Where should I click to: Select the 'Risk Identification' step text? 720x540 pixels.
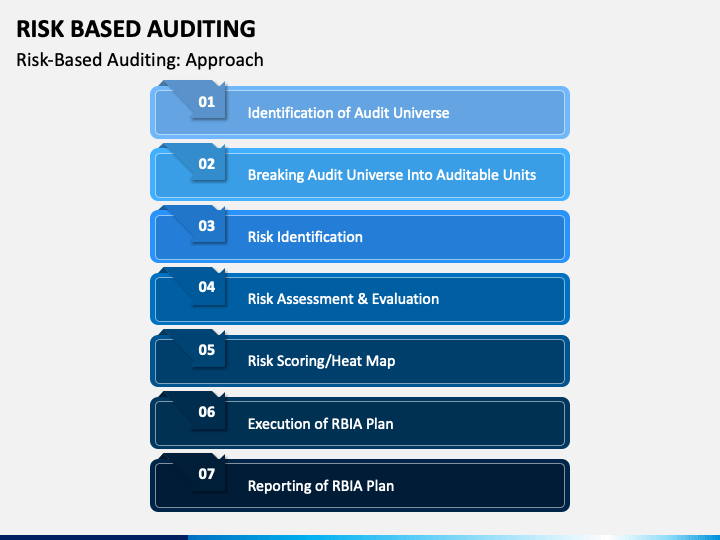[305, 237]
